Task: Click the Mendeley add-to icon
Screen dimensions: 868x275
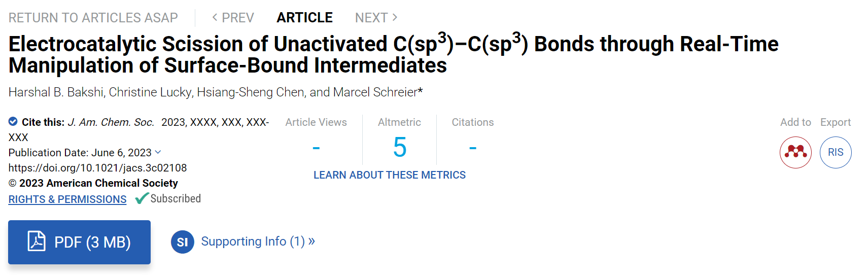Action: 795,152
